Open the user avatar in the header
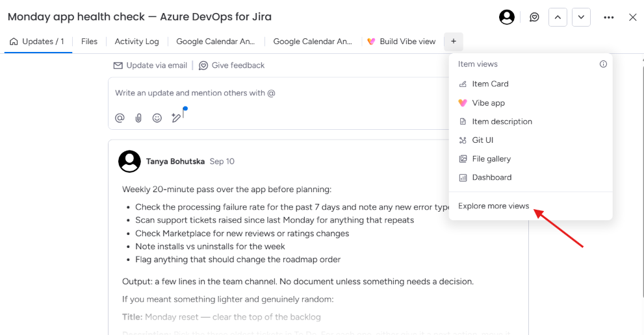644x335 pixels. pyautogui.click(x=506, y=18)
